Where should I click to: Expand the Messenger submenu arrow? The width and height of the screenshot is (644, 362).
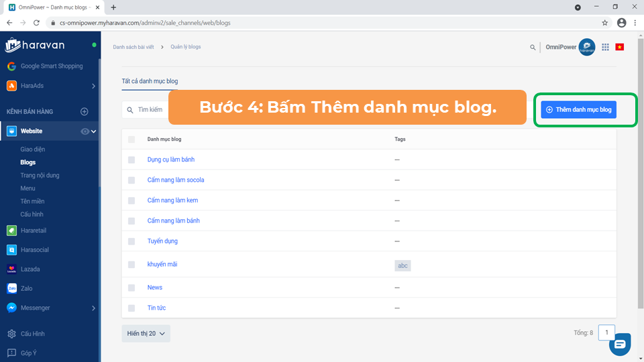93,308
